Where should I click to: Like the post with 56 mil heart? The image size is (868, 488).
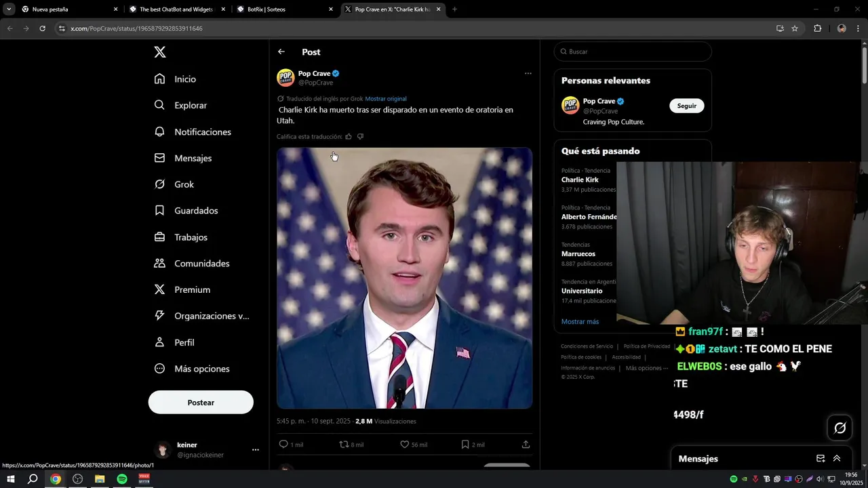pyautogui.click(x=404, y=445)
